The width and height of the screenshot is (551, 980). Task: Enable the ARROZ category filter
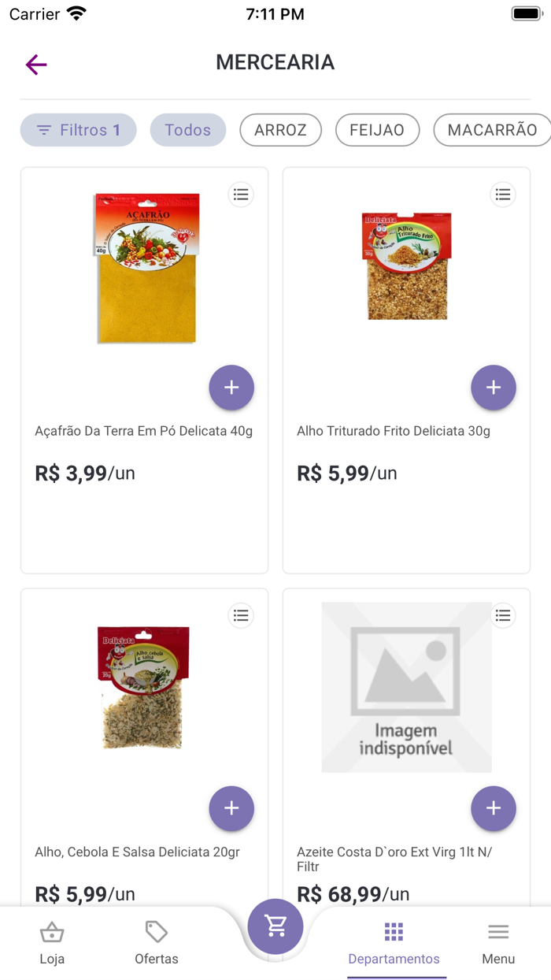[x=280, y=130]
